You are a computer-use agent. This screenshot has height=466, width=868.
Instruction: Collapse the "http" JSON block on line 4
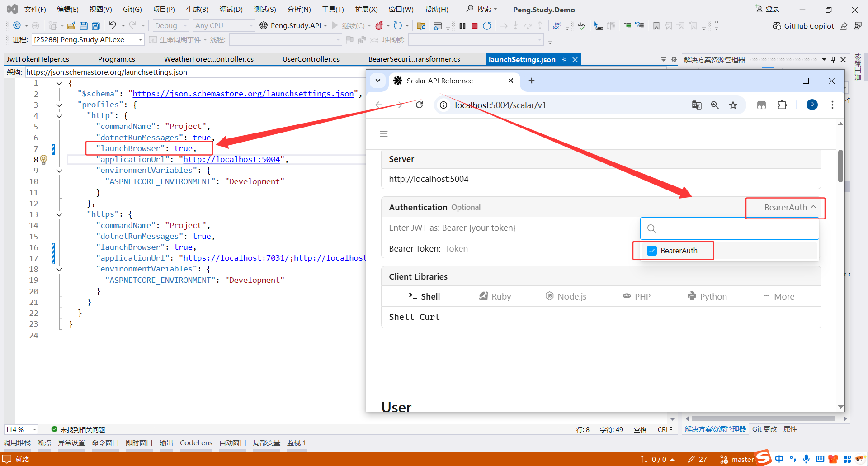point(59,116)
